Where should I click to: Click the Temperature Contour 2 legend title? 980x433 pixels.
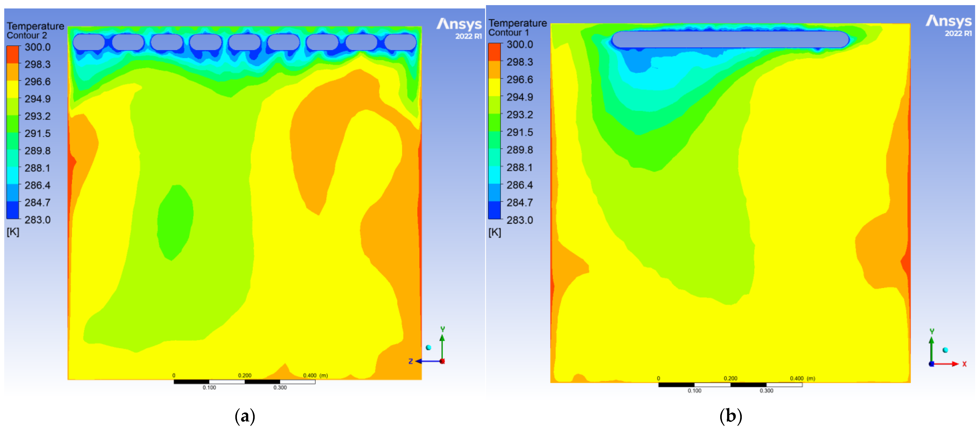tap(35, 30)
